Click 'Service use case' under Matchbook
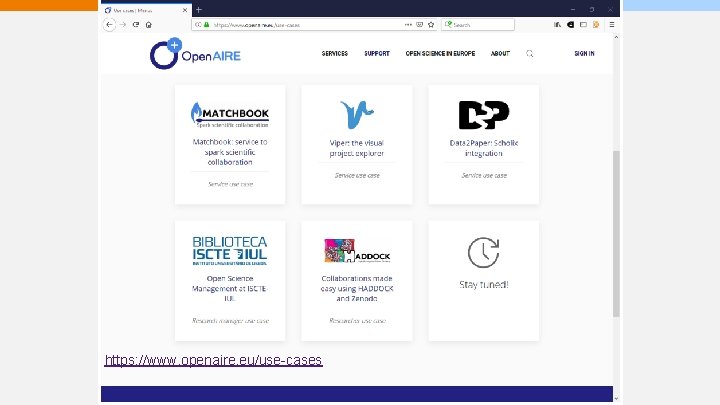The height and width of the screenshot is (405, 720). pos(231,184)
